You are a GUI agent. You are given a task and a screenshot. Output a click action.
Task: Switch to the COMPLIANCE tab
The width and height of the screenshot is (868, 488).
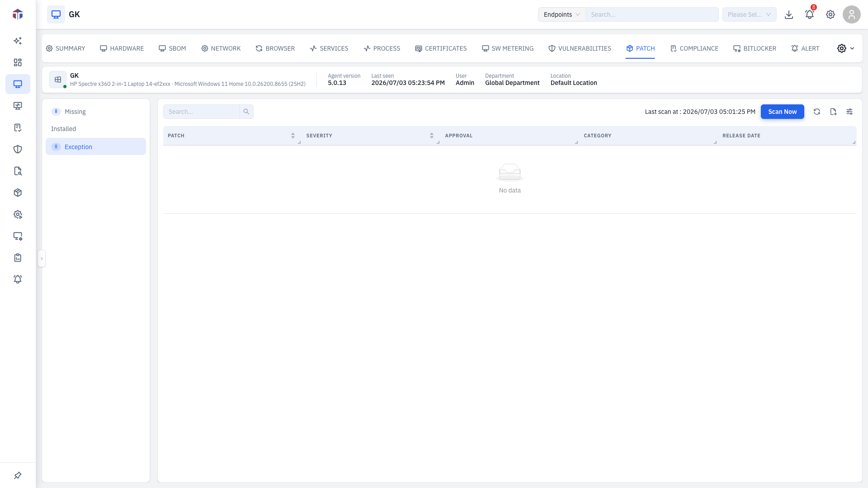694,48
